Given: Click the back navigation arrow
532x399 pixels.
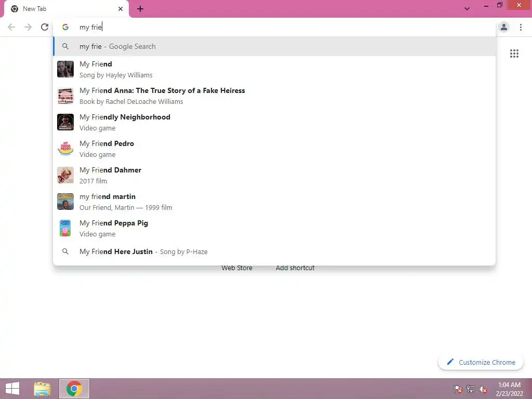Looking at the screenshot, I should (x=11, y=27).
